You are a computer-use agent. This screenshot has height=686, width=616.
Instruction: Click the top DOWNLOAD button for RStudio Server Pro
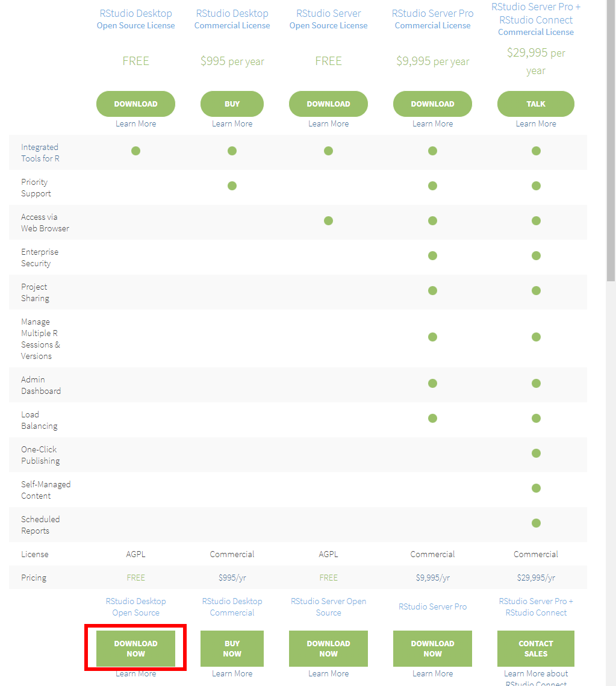coord(432,104)
